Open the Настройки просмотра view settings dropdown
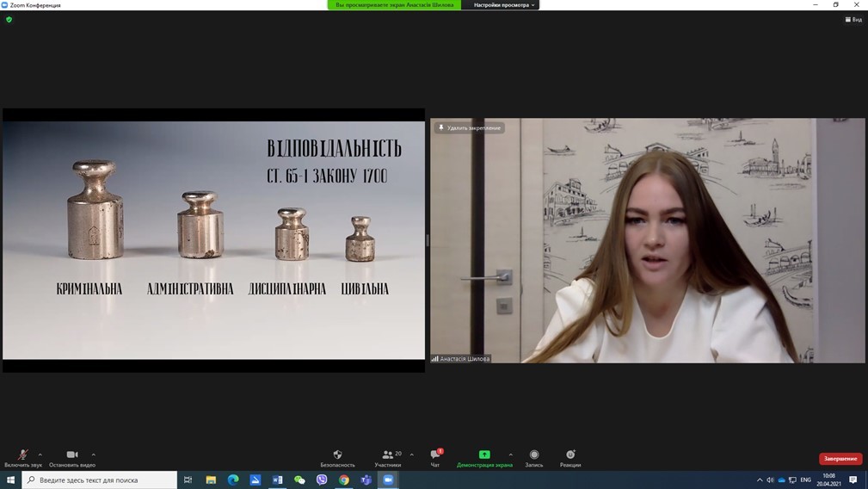 tap(504, 5)
